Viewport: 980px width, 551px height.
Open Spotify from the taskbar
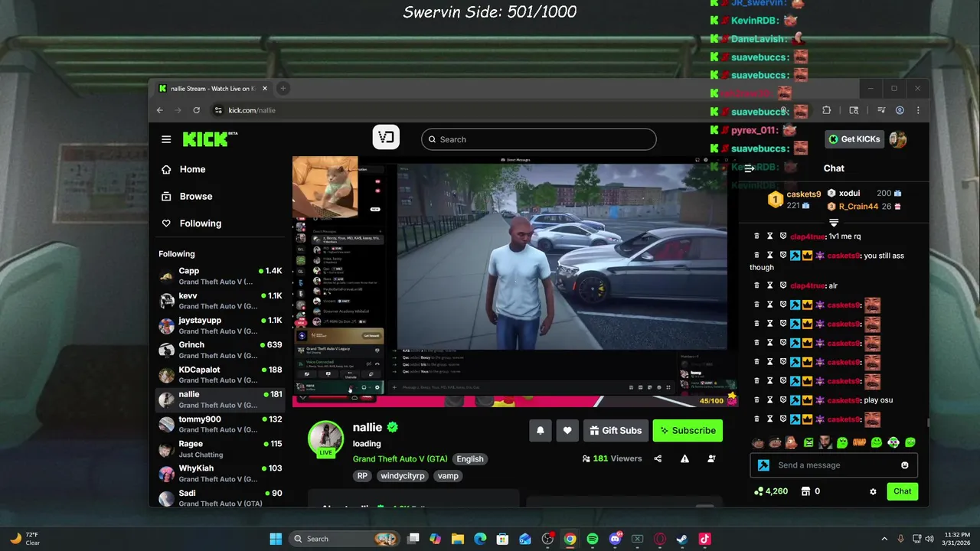[593, 539]
